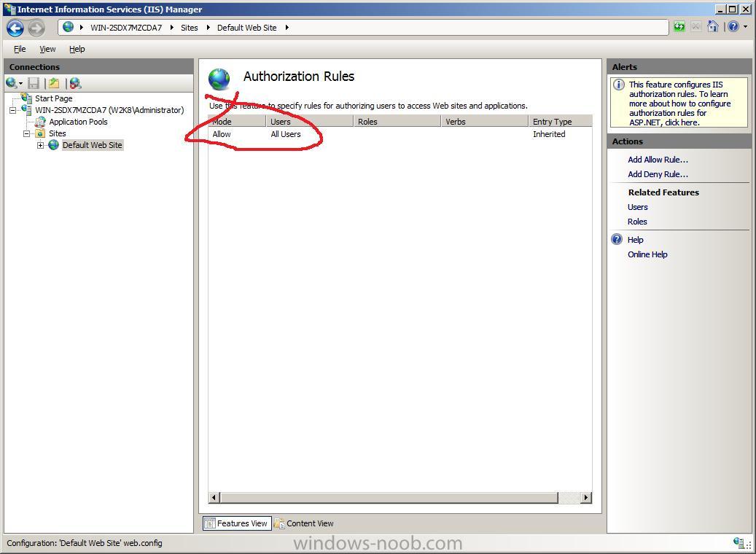Collapse the Sites tree node
Viewport: 756px width, 554px height.
[x=26, y=133]
